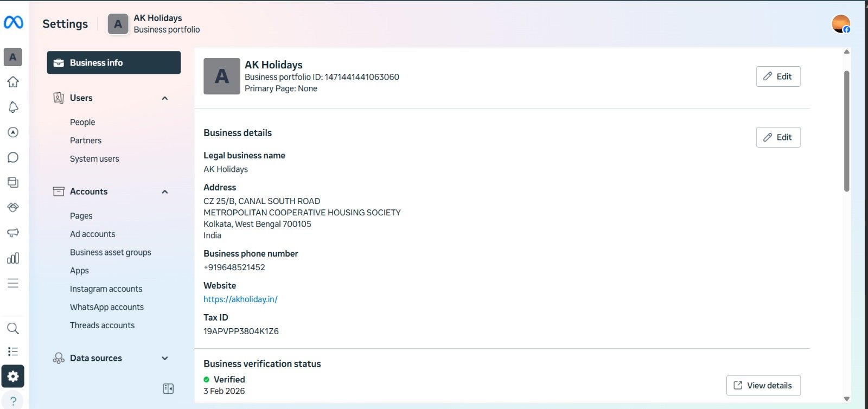Viewport: 868px width, 409px height.
Task: Open the akholiday.in website link
Action: 240,299
